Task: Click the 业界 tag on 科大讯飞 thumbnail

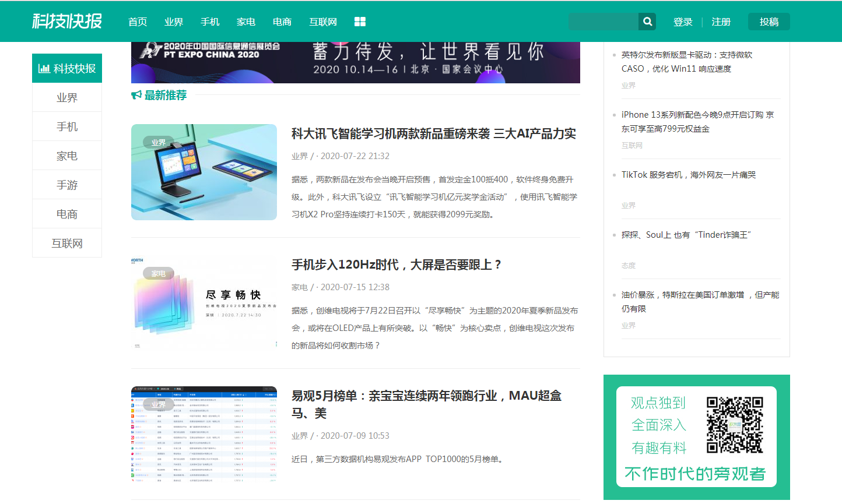Action: tap(159, 142)
